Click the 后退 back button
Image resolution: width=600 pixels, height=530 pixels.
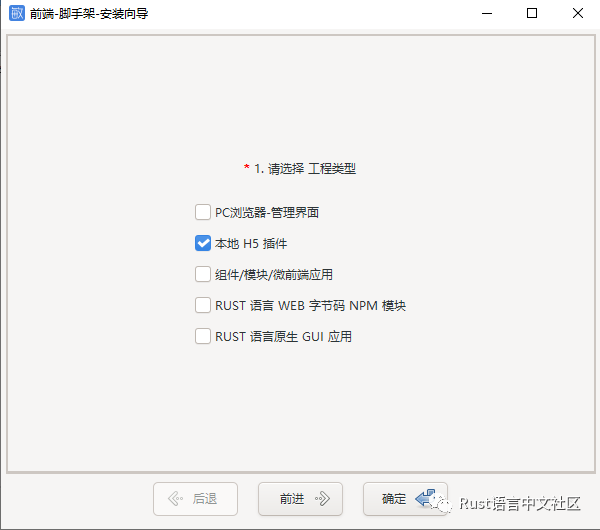(196, 499)
